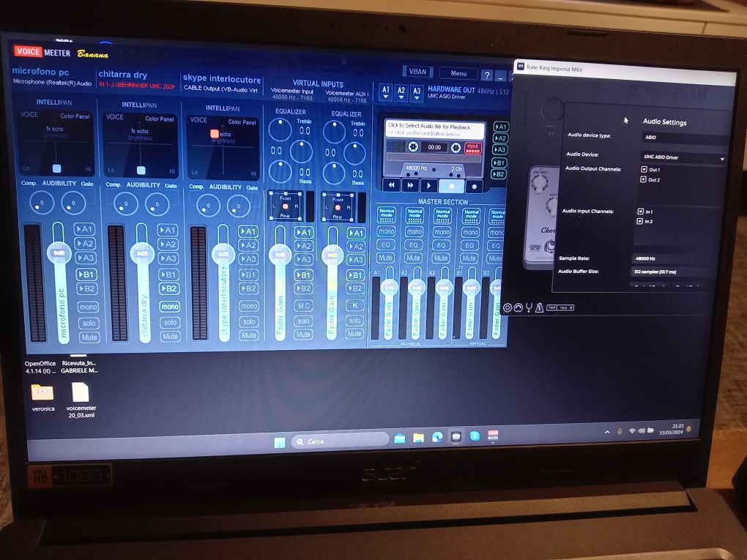The height and width of the screenshot is (560, 747).
Task: Toggle the In 1 input channel checkbox
Action: click(x=640, y=211)
